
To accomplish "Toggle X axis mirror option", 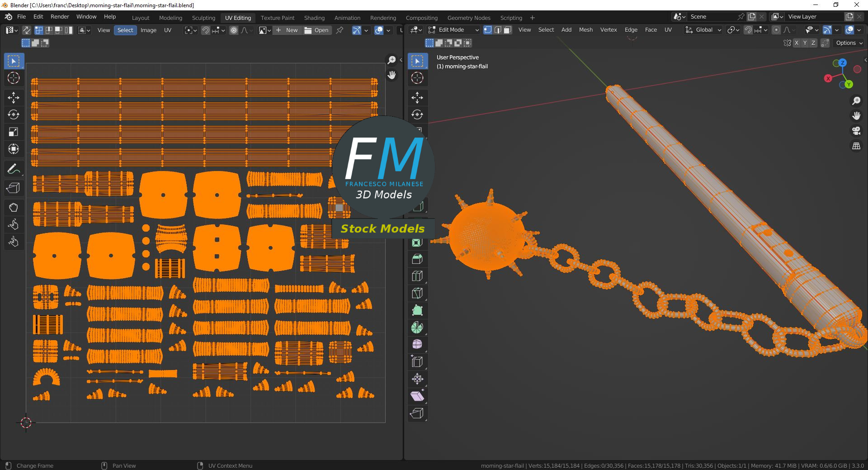I will pyautogui.click(x=797, y=43).
